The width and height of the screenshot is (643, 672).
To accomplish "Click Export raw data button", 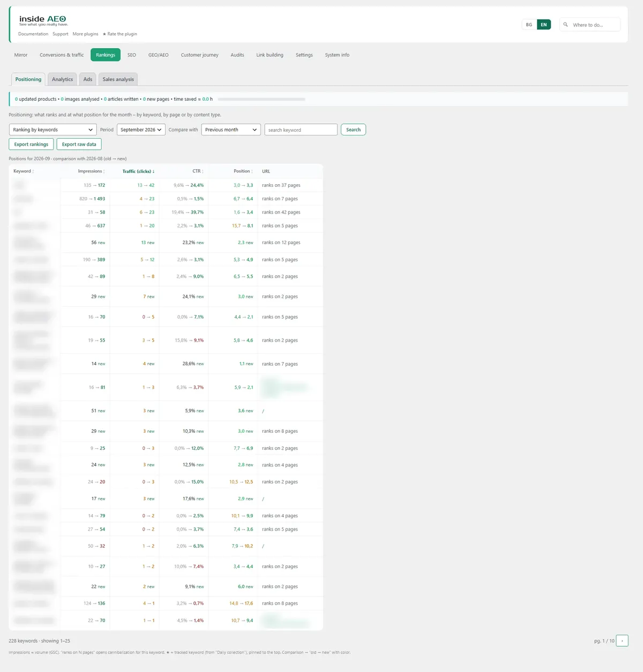I will (x=79, y=144).
